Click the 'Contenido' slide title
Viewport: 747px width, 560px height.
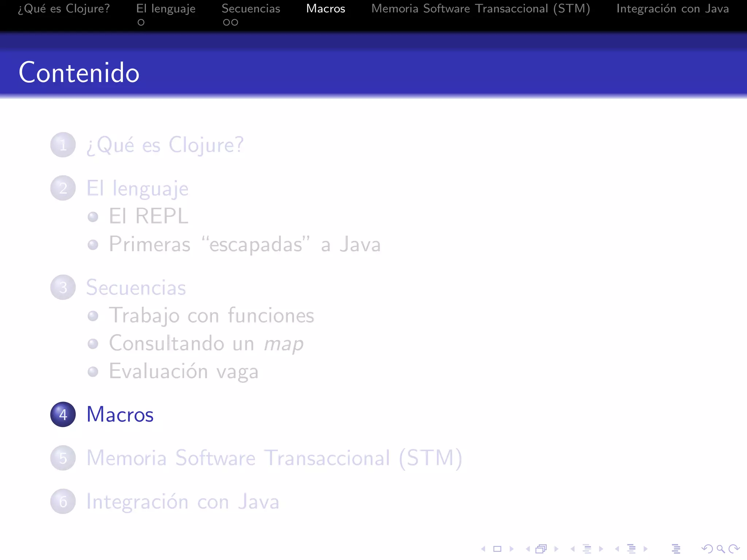[79, 73]
